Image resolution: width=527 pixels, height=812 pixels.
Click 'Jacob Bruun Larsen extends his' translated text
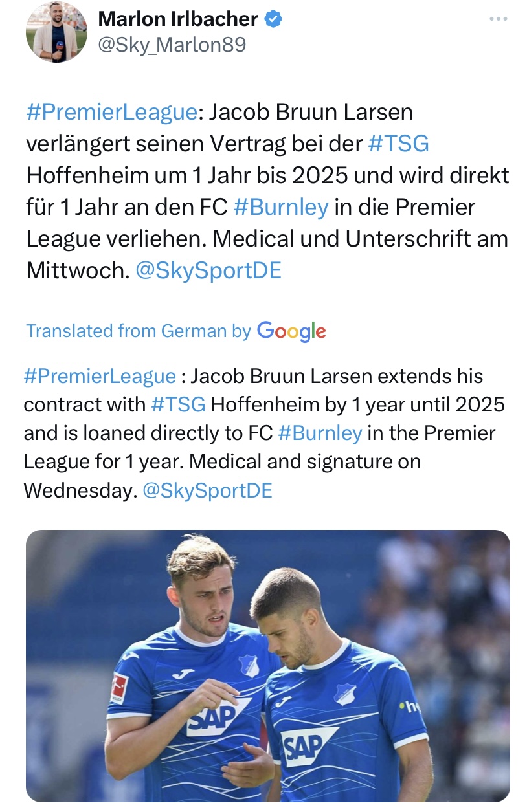point(337,377)
